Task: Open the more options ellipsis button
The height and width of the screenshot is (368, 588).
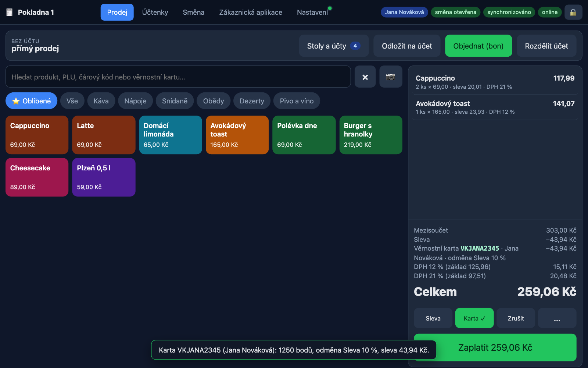Action: point(557,318)
